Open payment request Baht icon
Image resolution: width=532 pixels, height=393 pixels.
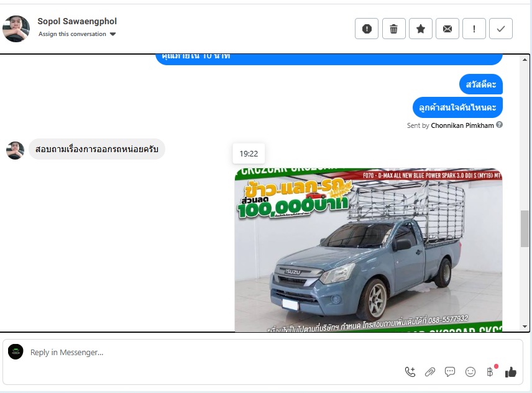pos(490,372)
